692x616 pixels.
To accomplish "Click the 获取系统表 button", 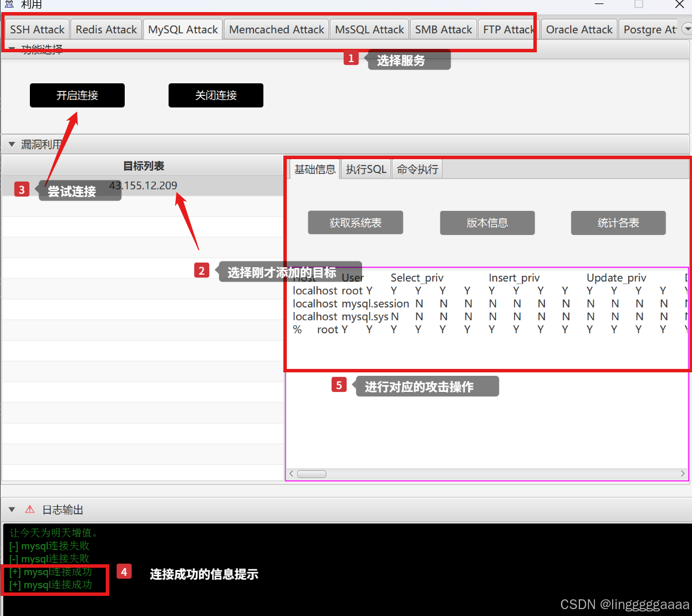I will click(355, 223).
